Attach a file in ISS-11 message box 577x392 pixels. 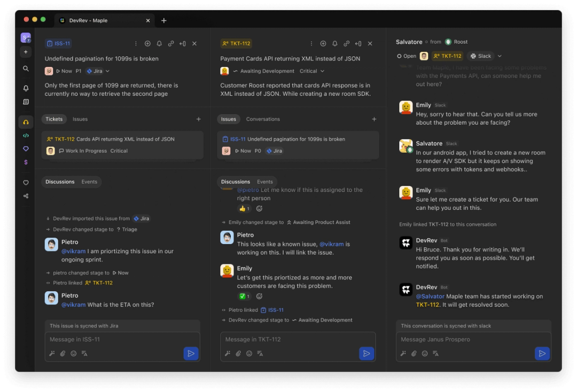(63, 354)
